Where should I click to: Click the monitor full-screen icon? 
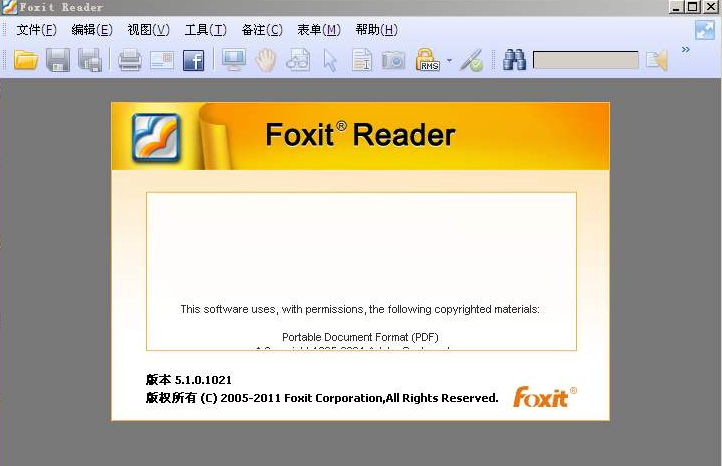coord(234,60)
